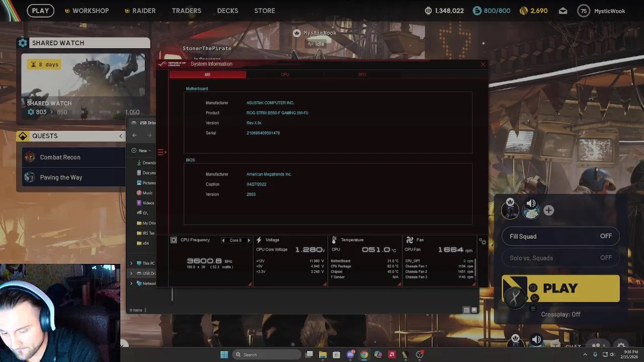This screenshot has width=644, height=362.
Task: Expand This PC in File Explorer tree
Action: [131, 263]
